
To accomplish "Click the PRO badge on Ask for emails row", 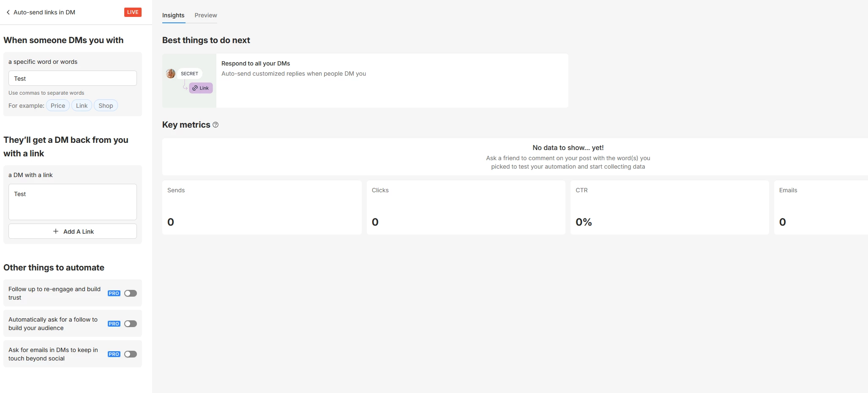I will 114,354.
